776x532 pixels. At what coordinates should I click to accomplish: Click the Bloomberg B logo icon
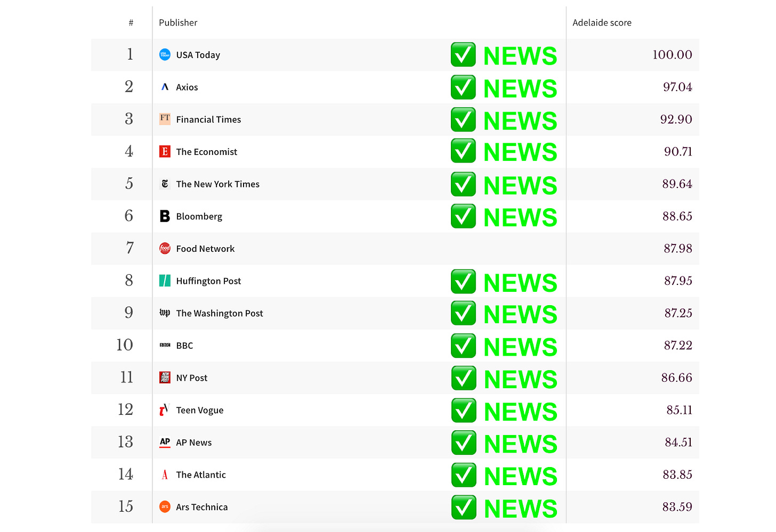click(165, 216)
